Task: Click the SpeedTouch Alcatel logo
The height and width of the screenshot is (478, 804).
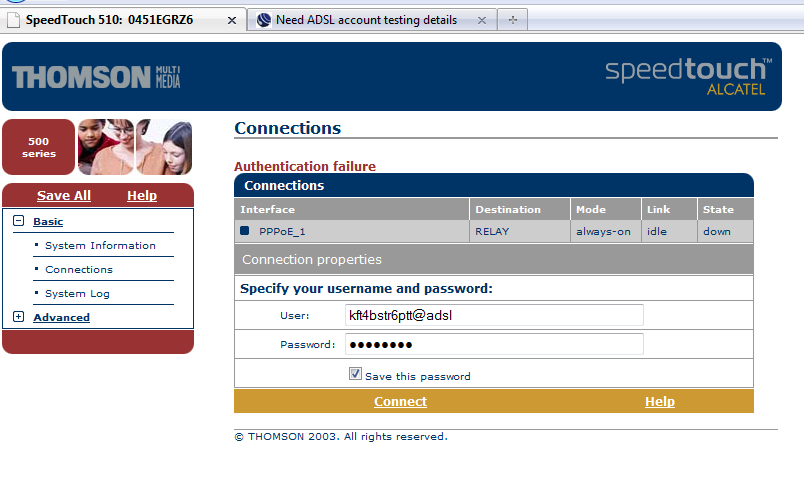Action: click(x=688, y=77)
